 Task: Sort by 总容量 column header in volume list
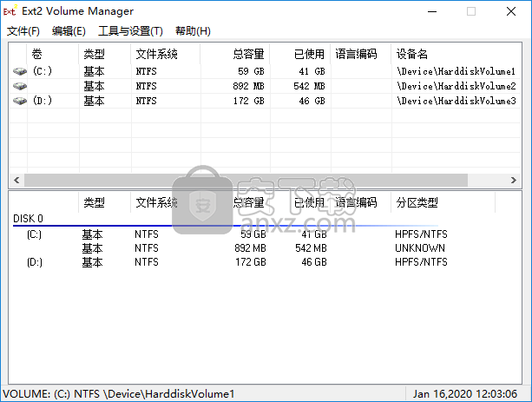235,54
